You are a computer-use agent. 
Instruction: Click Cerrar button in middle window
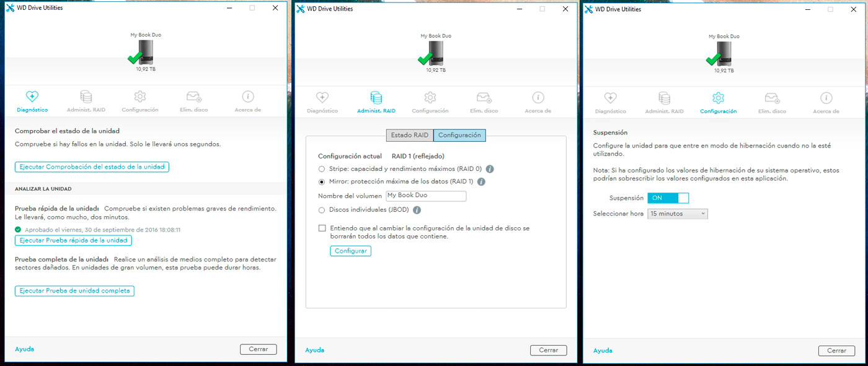point(549,351)
